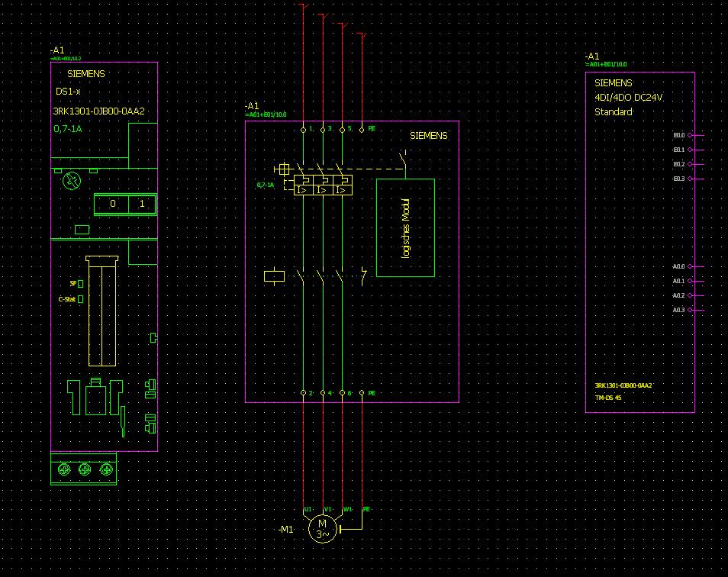The height and width of the screenshot is (577, 728).
Task: Select the rotary switch symbol on DS1-x device
Action: click(72, 181)
